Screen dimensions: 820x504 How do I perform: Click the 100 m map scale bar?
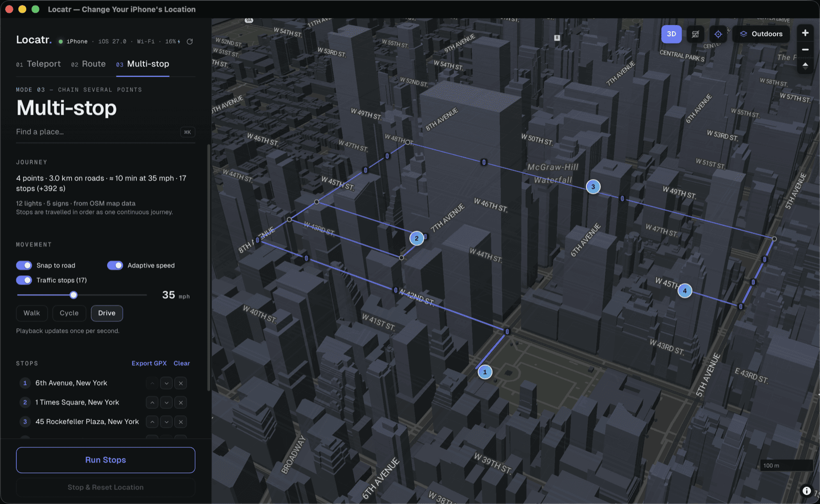(787, 465)
